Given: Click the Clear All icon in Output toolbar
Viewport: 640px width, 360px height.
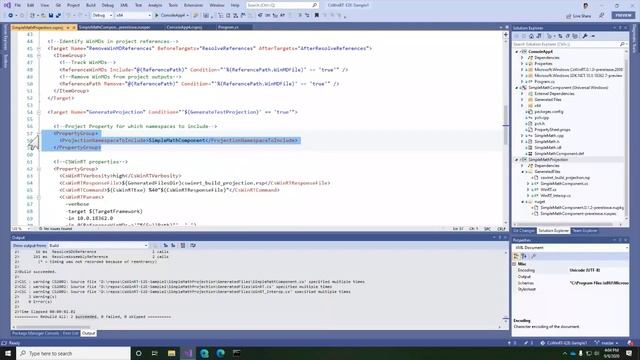Looking at the screenshot, I should tap(183, 245).
